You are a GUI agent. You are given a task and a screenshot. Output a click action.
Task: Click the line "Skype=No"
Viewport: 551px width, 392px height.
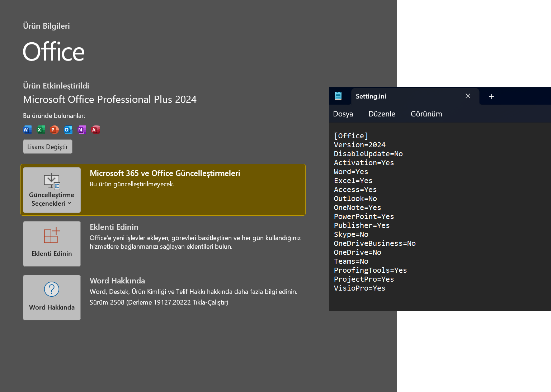click(x=351, y=234)
